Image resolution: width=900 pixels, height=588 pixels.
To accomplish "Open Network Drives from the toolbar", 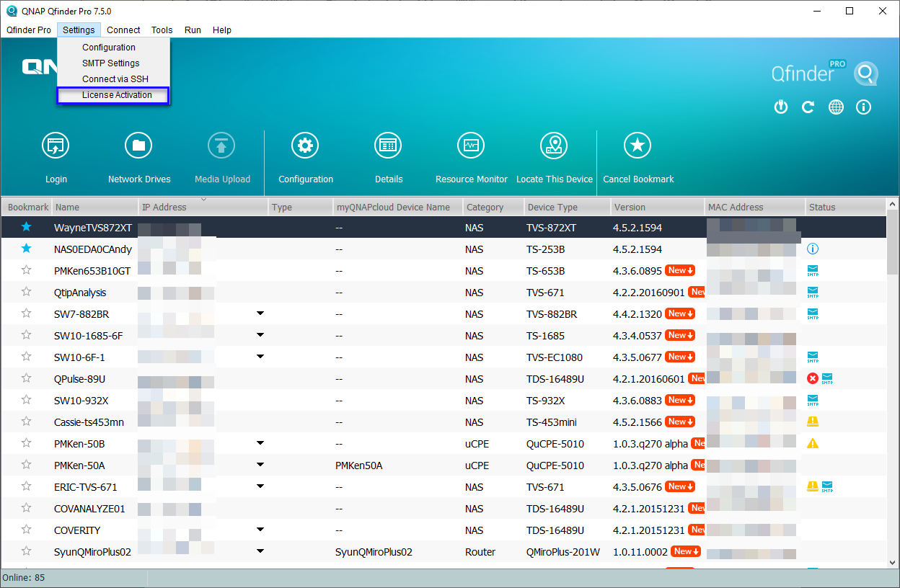I will coord(138,146).
